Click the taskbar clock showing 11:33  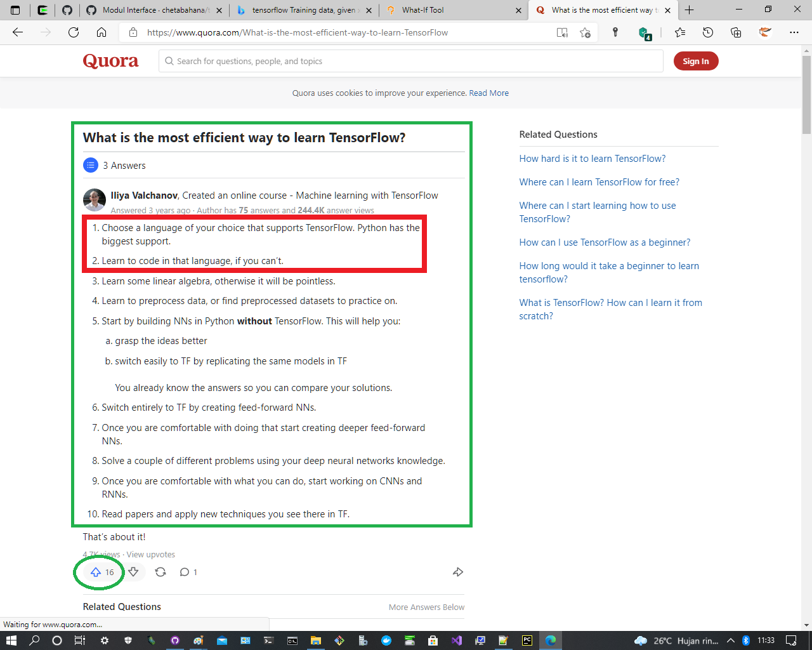click(x=766, y=640)
